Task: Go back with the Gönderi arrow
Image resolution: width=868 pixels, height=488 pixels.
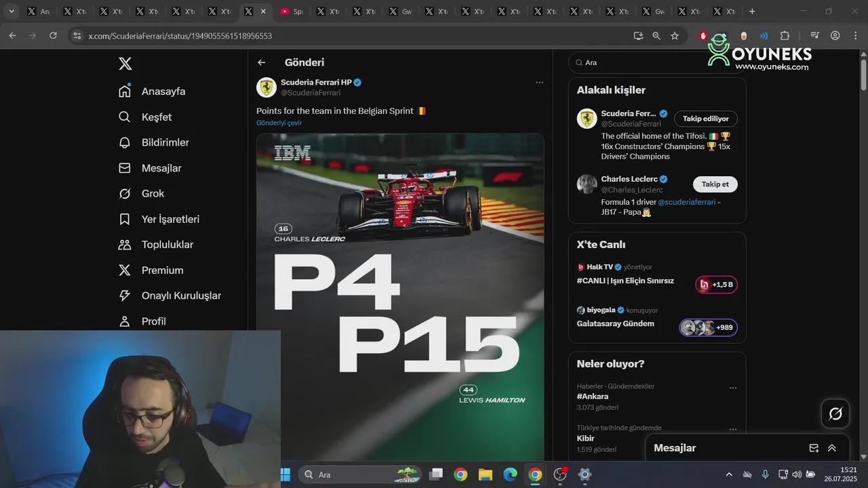Action: (262, 62)
